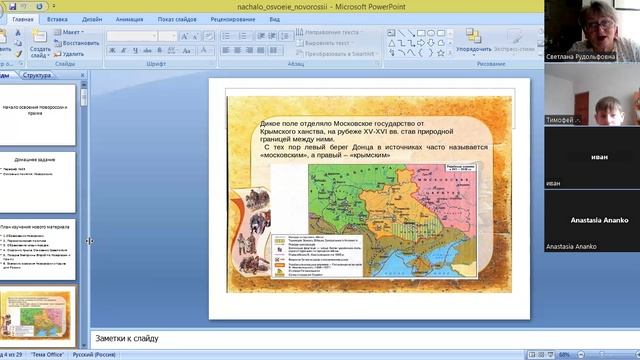Toggle justify text alignment
The image size is (640, 360).
tap(261, 50)
